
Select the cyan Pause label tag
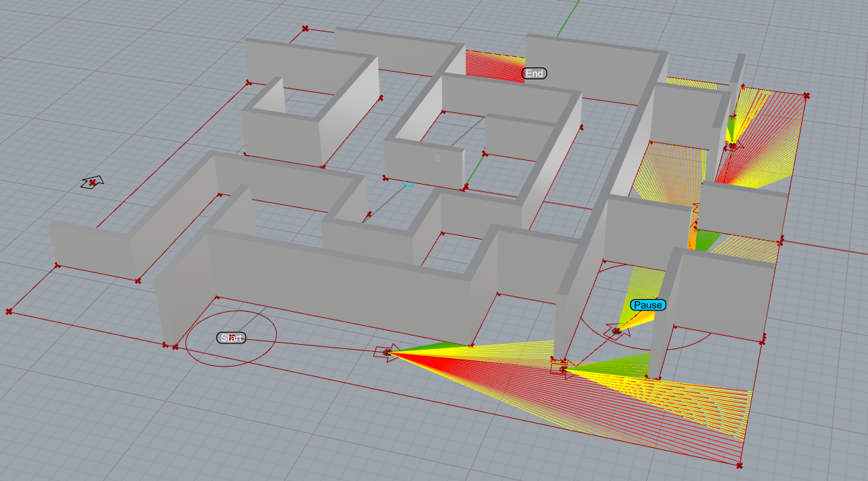pyautogui.click(x=647, y=305)
